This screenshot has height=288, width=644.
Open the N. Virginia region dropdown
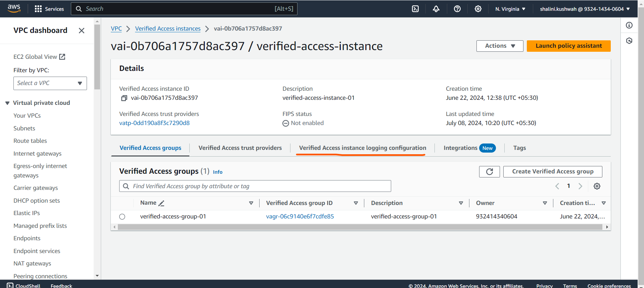[510, 9]
